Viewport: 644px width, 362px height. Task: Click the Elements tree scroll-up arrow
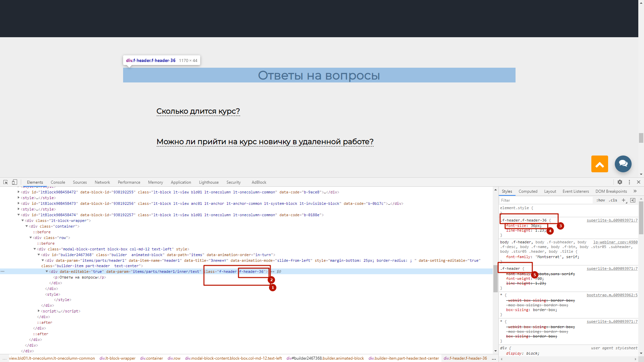tap(495, 190)
